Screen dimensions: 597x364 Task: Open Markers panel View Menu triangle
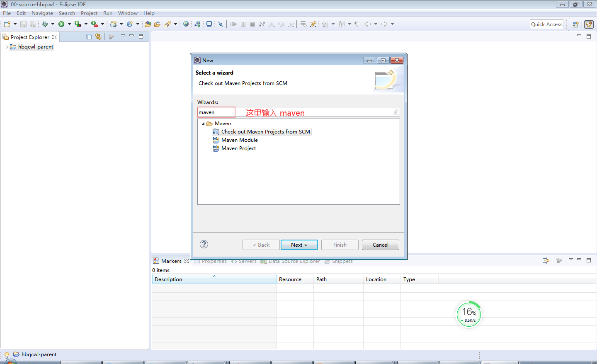[x=570, y=260]
